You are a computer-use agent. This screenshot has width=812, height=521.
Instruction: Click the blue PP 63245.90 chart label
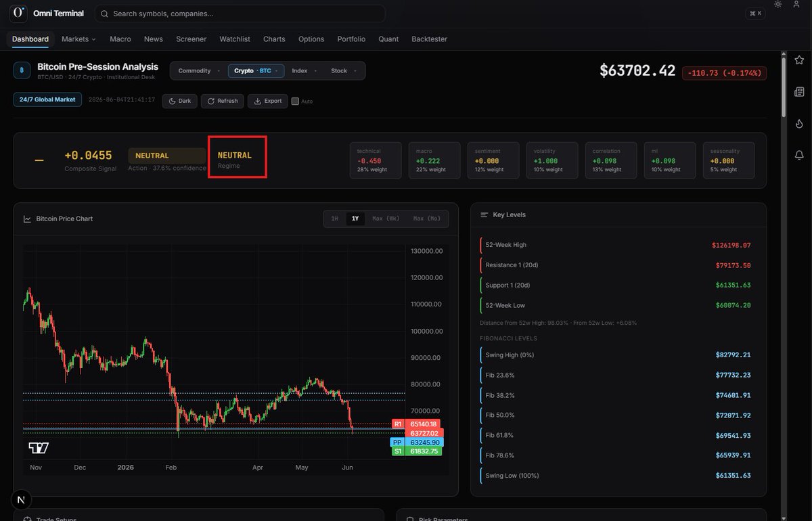click(x=416, y=443)
